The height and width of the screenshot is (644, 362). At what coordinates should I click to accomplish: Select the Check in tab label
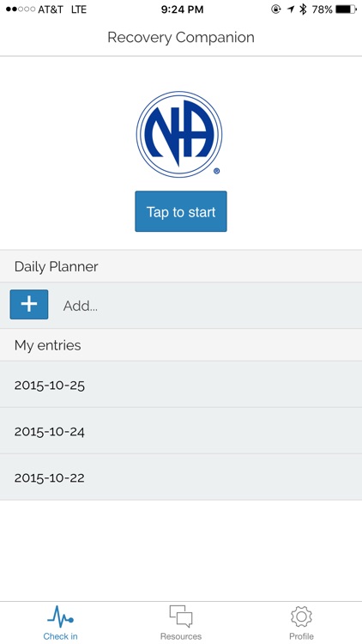[x=60, y=636]
